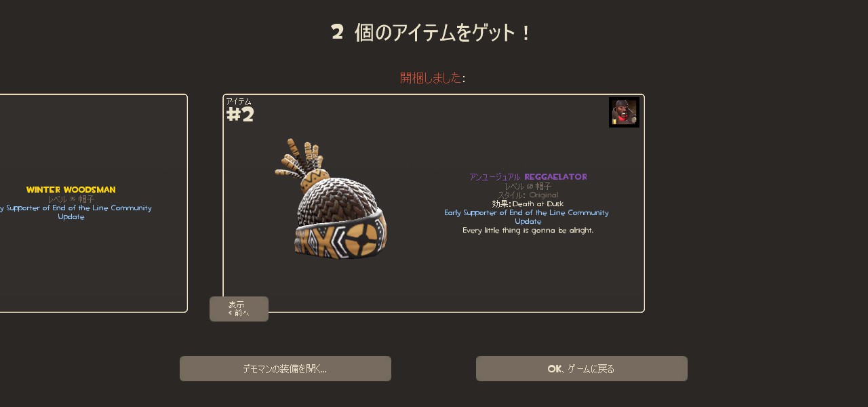Click the #2 item number label
868x407 pixels.
(x=240, y=115)
